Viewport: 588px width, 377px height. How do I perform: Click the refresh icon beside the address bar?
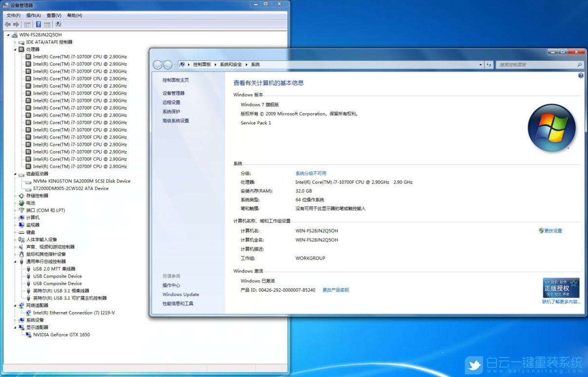pos(489,64)
